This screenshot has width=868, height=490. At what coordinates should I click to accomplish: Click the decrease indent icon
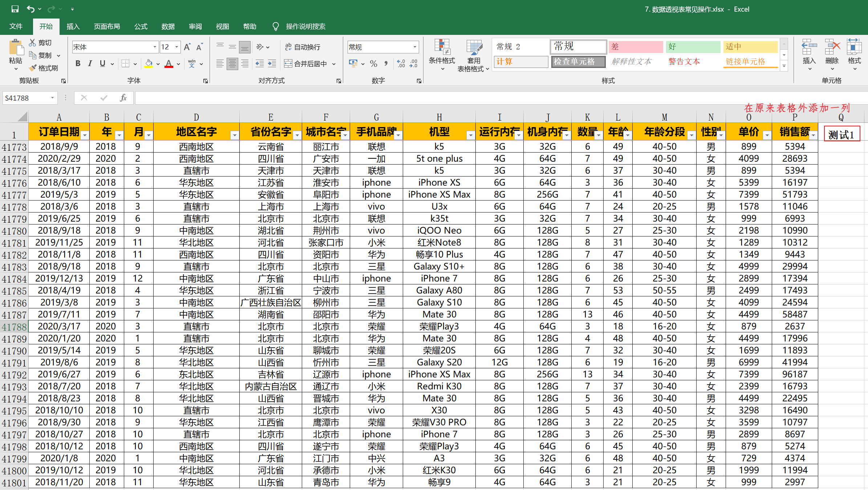tap(260, 64)
